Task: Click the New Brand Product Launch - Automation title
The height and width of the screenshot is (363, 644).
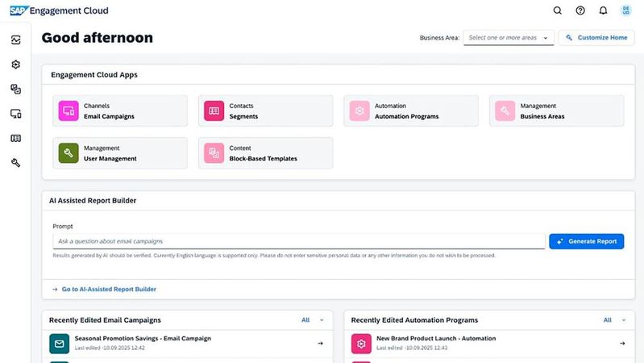Action: pos(436,338)
